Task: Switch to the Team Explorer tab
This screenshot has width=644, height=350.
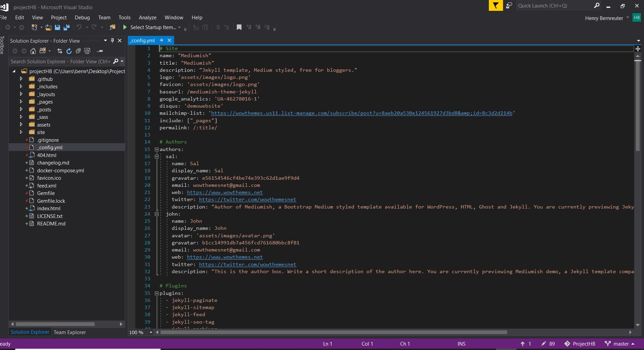Action: pos(70,332)
